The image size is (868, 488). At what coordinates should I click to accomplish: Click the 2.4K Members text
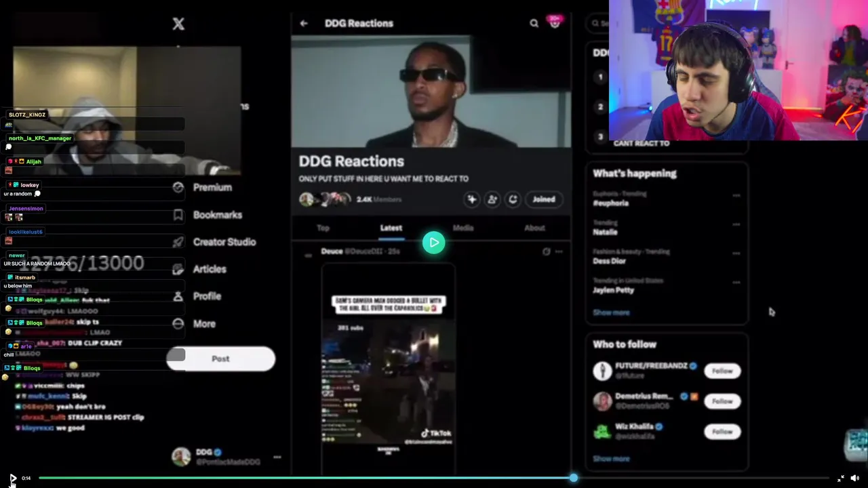click(x=378, y=199)
